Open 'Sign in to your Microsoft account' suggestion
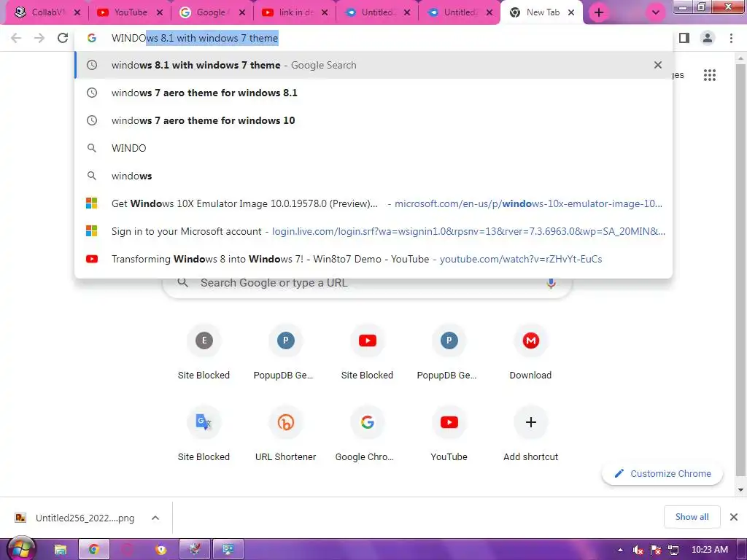This screenshot has width=747, height=560. [x=373, y=231]
